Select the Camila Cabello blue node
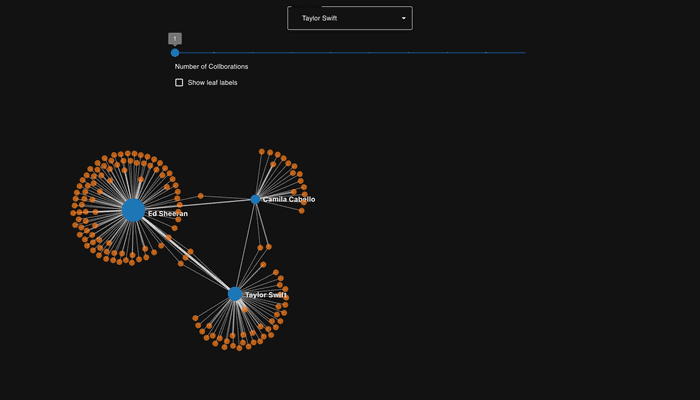Image resolution: width=700 pixels, height=400 pixels. (x=255, y=199)
